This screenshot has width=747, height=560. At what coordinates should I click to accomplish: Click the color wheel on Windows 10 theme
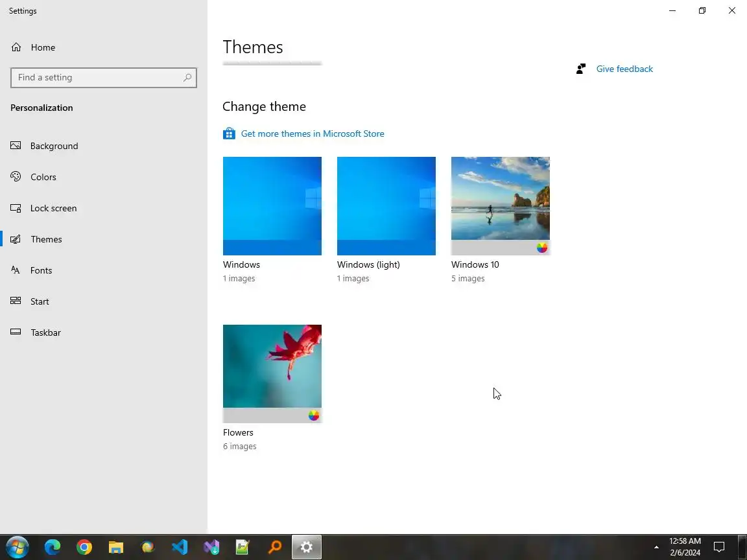click(x=541, y=248)
